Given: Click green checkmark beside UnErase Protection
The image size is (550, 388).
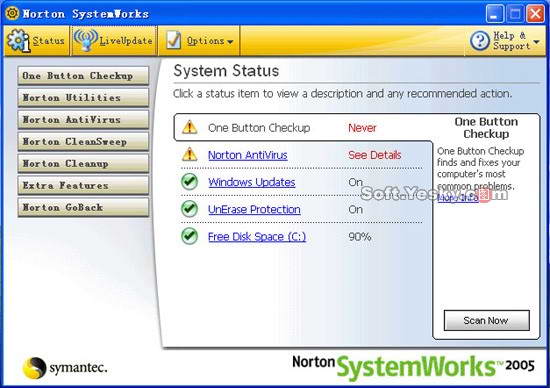Looking at the screenshot, I should click(x=189, y=209).
